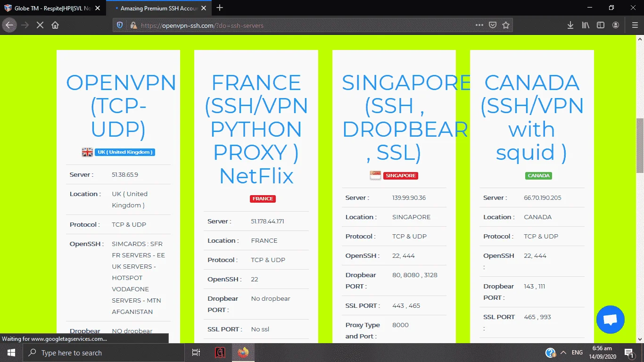Open the CANADA SSH/VPN with squid heading

pos(532,118)
